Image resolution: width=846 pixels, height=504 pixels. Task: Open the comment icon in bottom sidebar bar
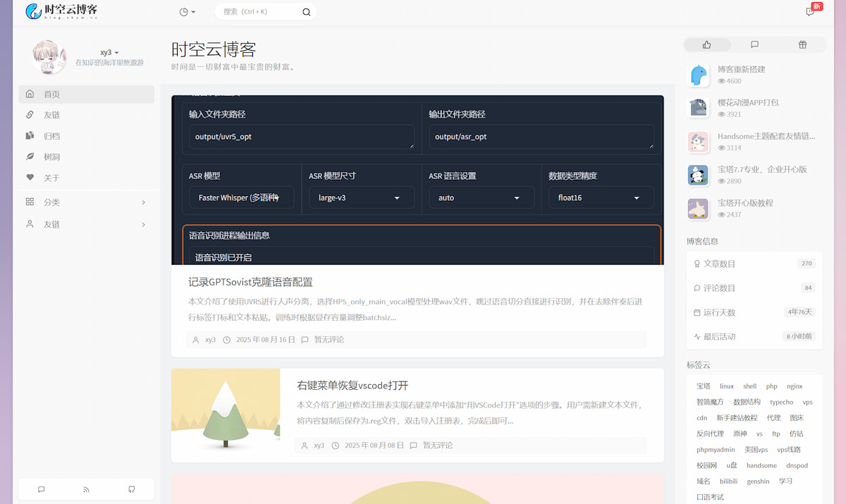(41, 488)
